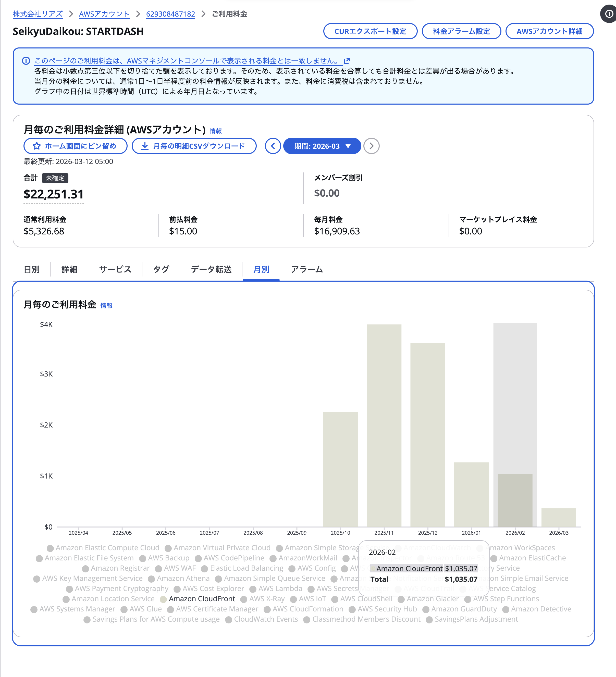Switch to the 日別 tab
The height and width of the screenshot is (677, 616).
(x=32, y=269)
